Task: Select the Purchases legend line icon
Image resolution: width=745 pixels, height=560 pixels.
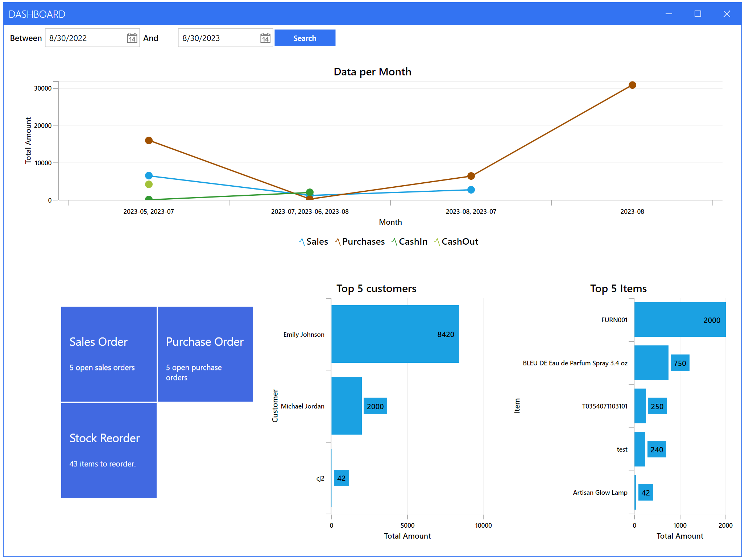Action: pyautogui.click(x=338, y=241)
